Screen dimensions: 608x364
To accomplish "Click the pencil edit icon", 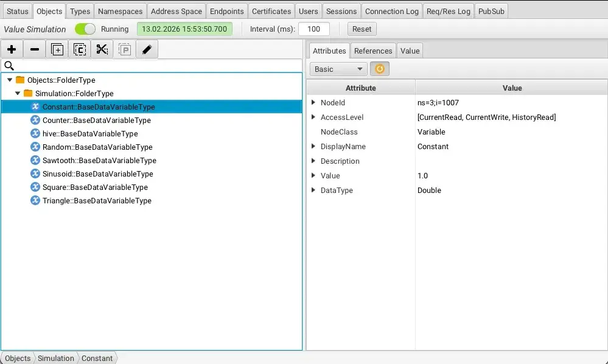I will 147,49.
